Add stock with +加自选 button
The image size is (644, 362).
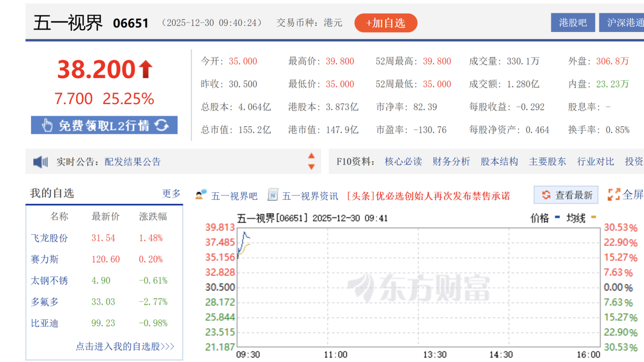click(x=385, y=23)
